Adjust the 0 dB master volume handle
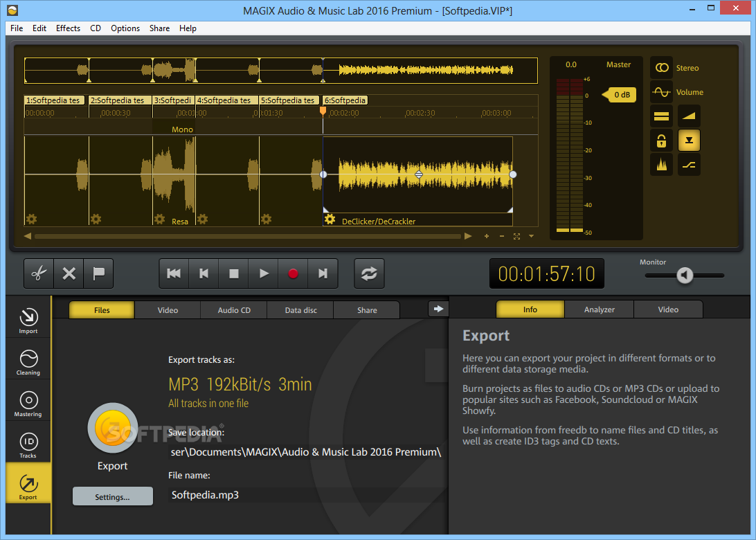The width and height of the screenshot is (756, 540). [620, 95]
